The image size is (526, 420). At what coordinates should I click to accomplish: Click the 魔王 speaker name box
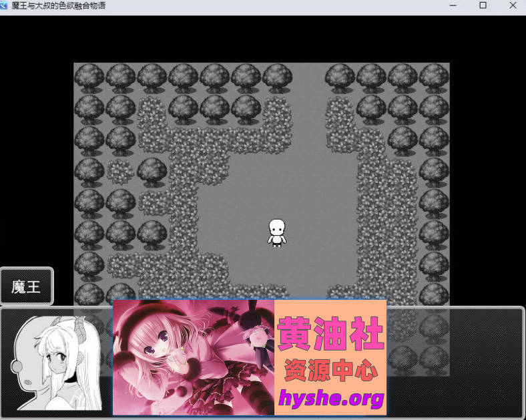tap(27, 286)
